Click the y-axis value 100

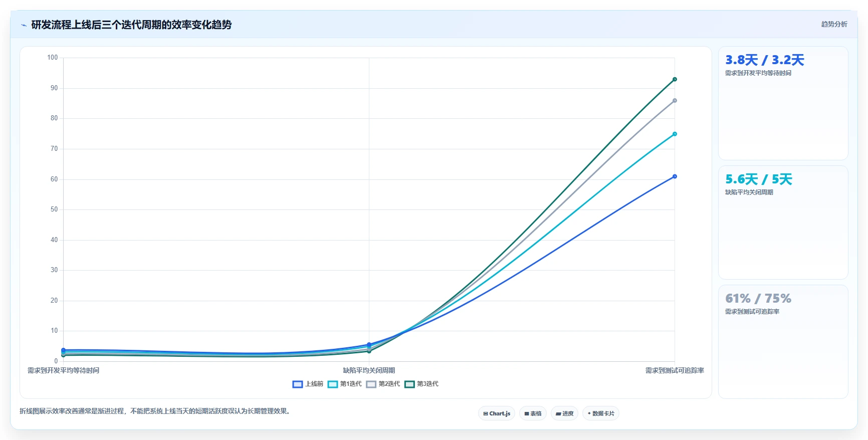pyautogui.click(x=53, y=58)
